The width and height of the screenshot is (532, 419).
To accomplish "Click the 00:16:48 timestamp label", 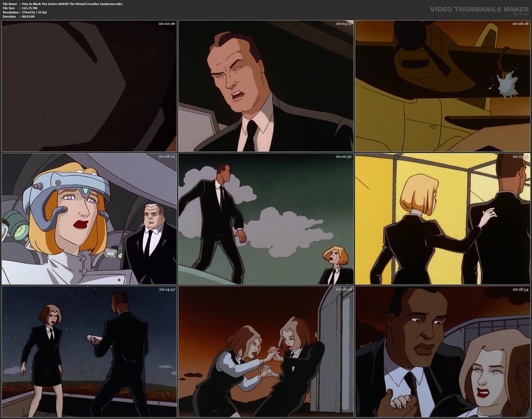I will [x=344, y=290].
